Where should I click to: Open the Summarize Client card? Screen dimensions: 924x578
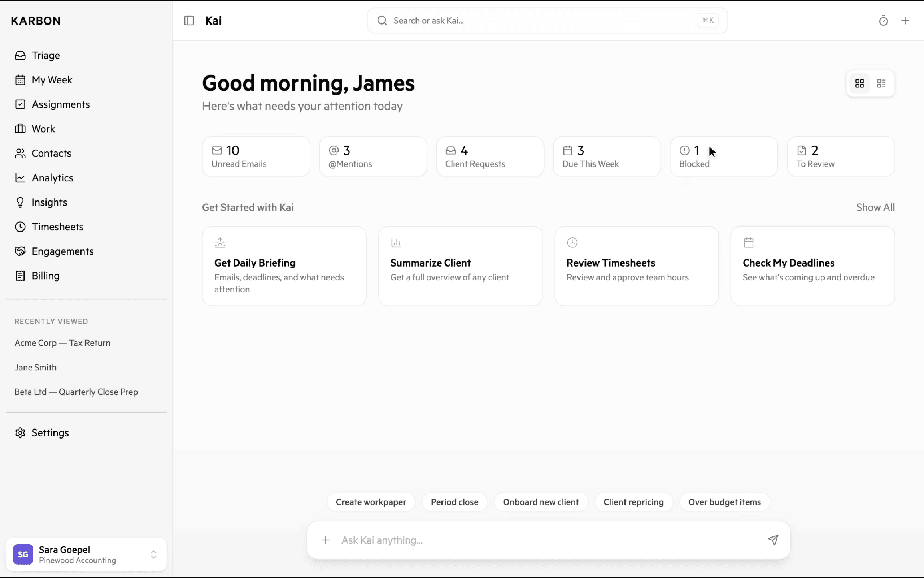click(x=460, y=266)
